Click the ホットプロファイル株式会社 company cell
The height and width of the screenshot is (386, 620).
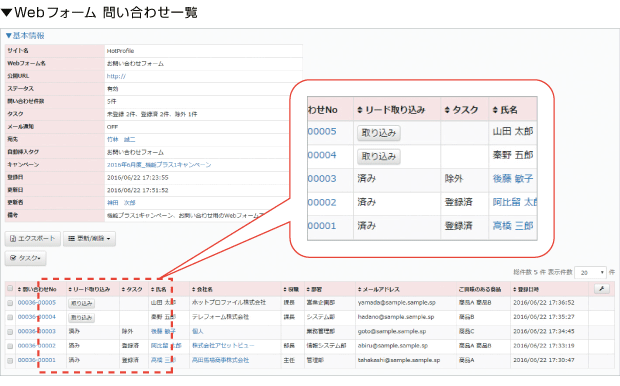pos(229,303)
